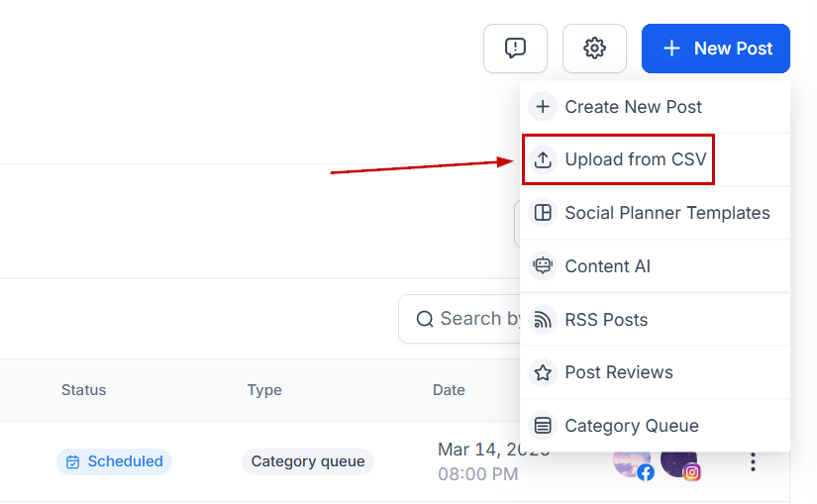Click the feedback speech bubble icon
The height and width of the screenshot is (504, 817).
click(x=515, y=49)
